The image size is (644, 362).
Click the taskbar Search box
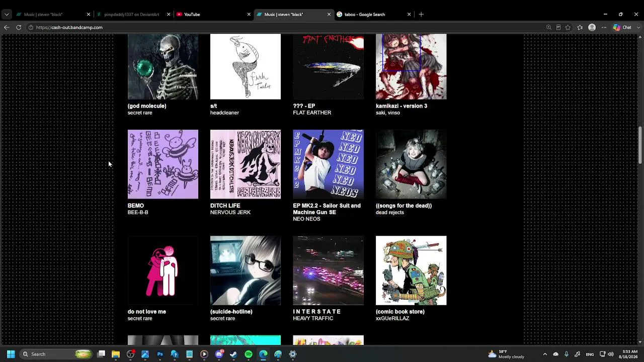pos(56,354)
